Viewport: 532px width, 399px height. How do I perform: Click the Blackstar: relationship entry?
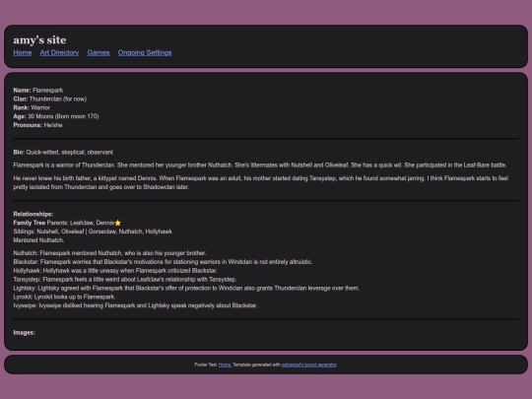(x=163, y=262)
